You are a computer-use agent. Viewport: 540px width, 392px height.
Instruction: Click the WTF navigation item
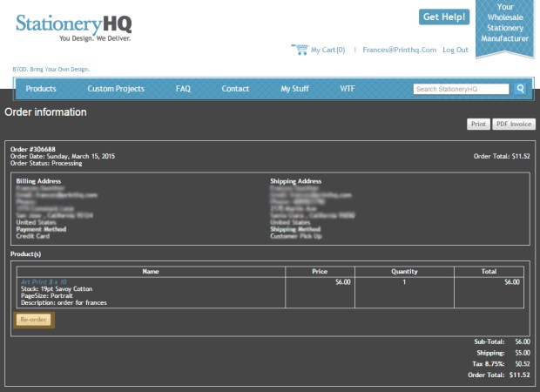pos(348,89)
